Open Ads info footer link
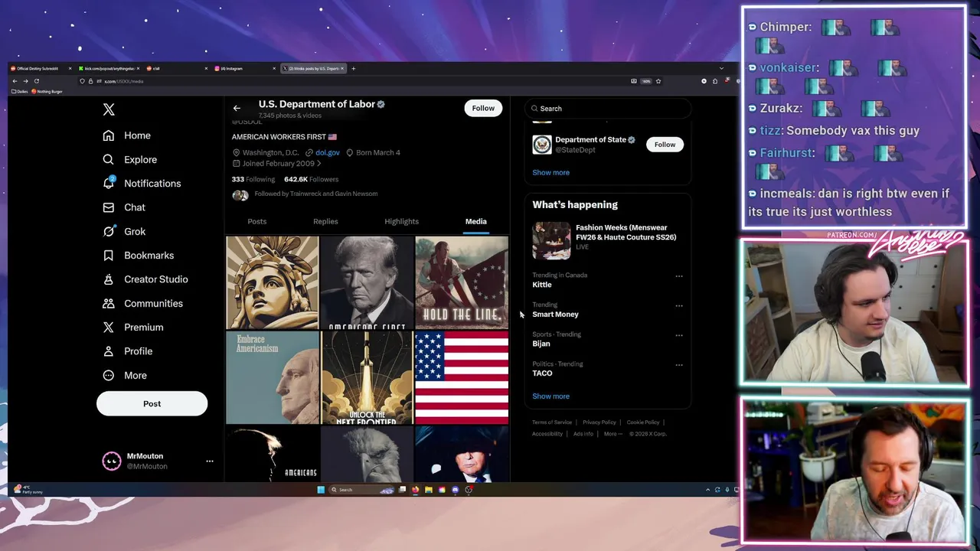 pos(583,434)
